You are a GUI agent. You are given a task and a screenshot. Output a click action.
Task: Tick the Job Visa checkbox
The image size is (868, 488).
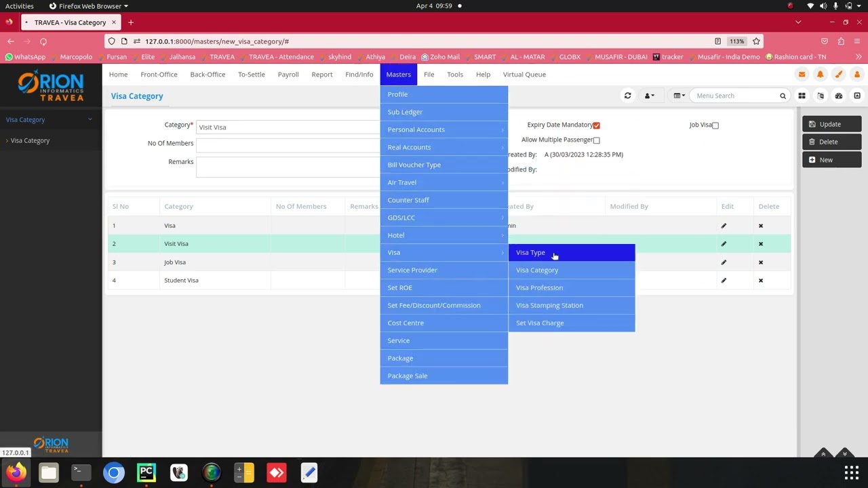(x=715, y=125)
